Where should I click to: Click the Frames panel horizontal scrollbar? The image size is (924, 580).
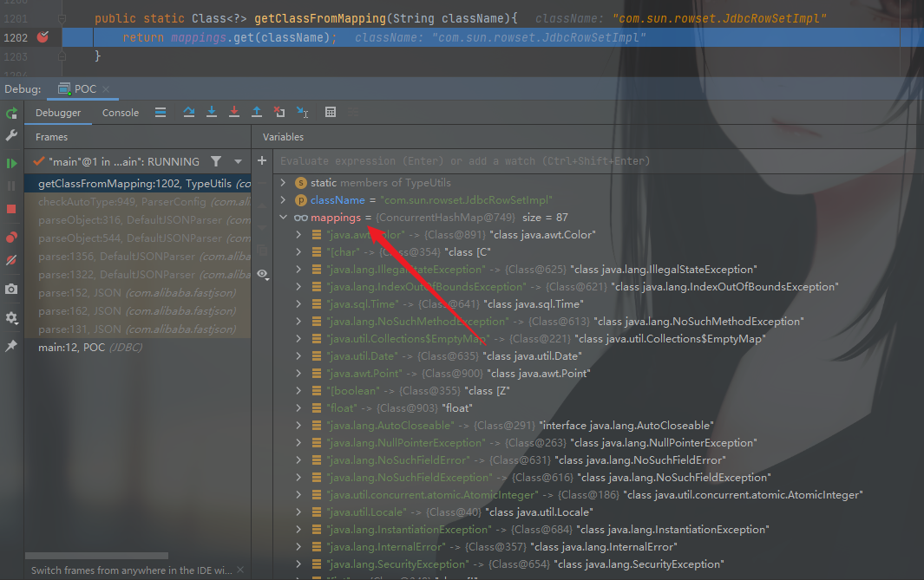coord(96,556)
